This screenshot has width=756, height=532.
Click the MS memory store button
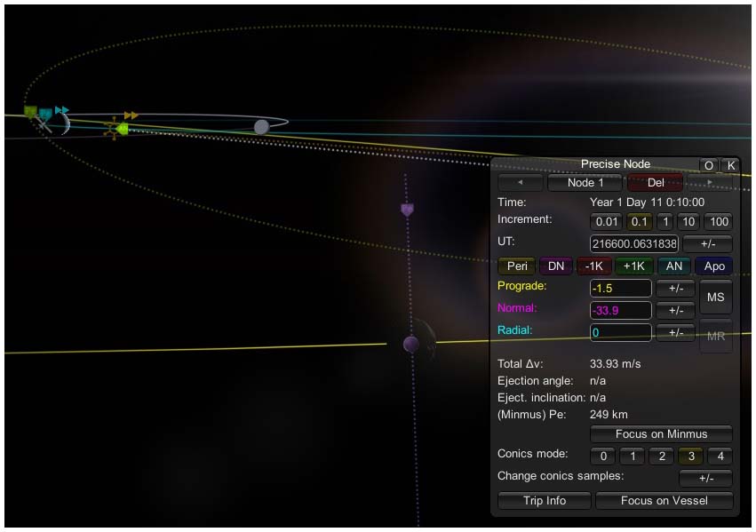pyautogui.click(x=715, y=297)
